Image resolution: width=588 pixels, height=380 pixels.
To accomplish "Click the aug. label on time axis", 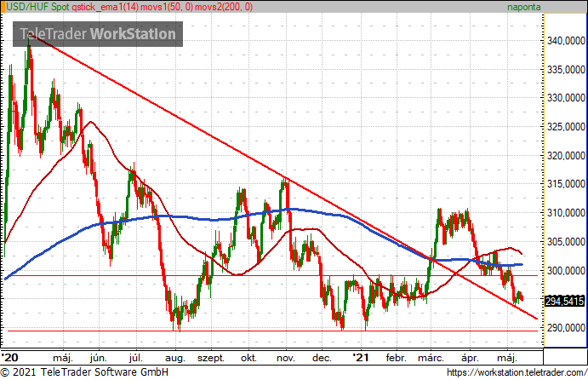I will click(x=175, y=358).
